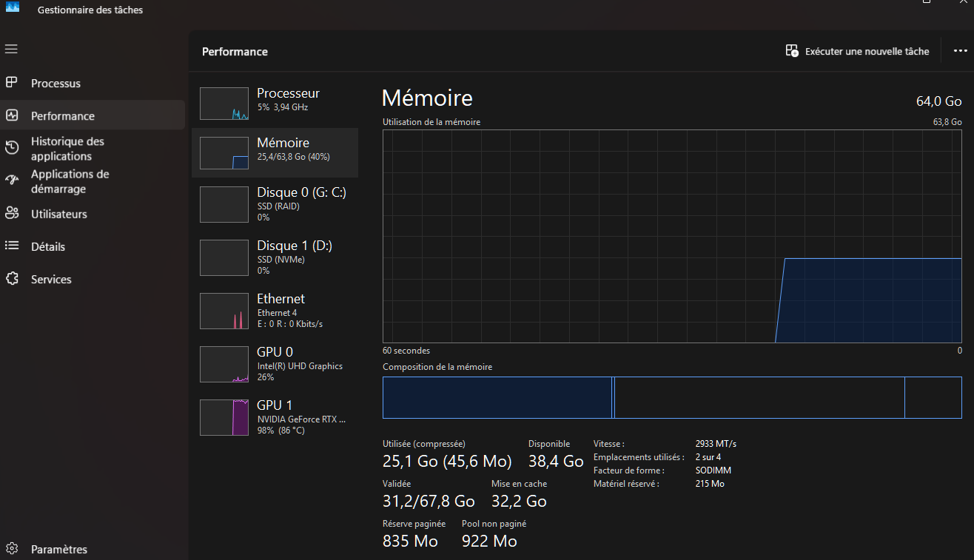The image size is (974, 560).
Task: Click the Processus sidebar icon
Action: (x=12, y=83)
